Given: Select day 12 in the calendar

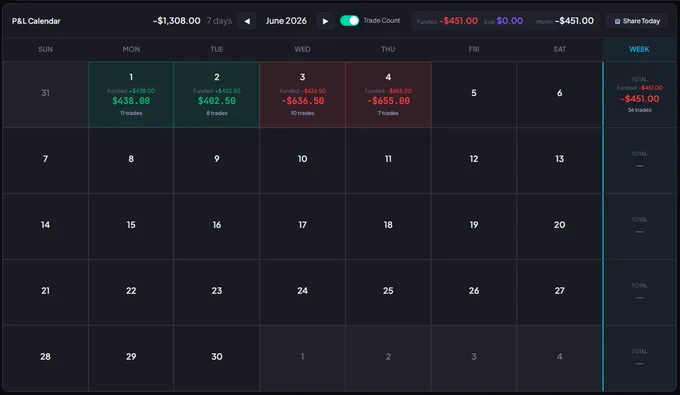Looking at the screenshot, I should tap(474, 159).
